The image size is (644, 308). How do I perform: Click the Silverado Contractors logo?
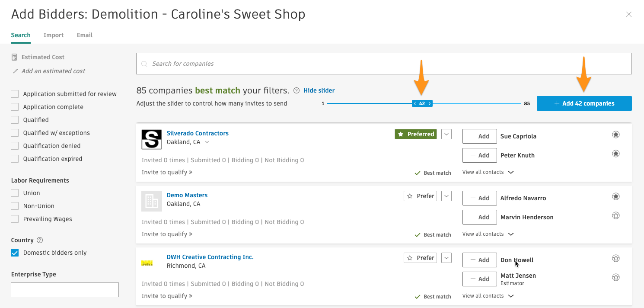(x=152, y=139)
